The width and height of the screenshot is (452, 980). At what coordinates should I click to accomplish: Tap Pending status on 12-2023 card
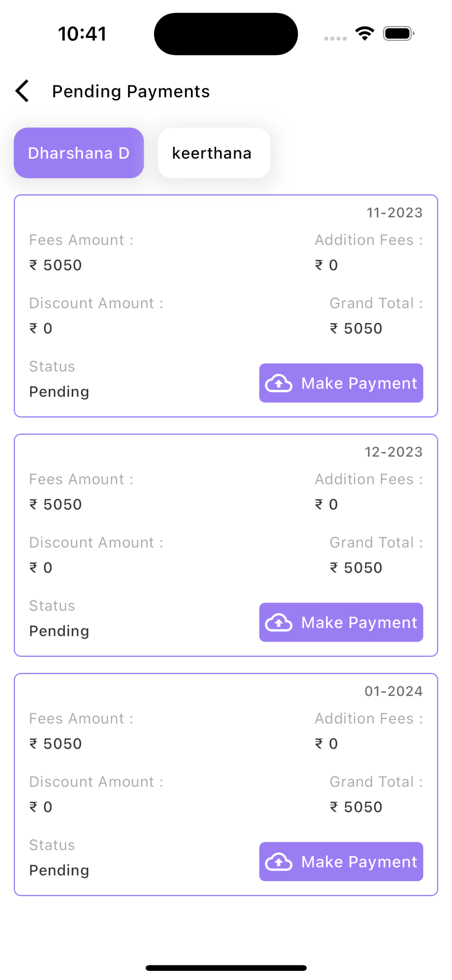click(x=59, y=631)
